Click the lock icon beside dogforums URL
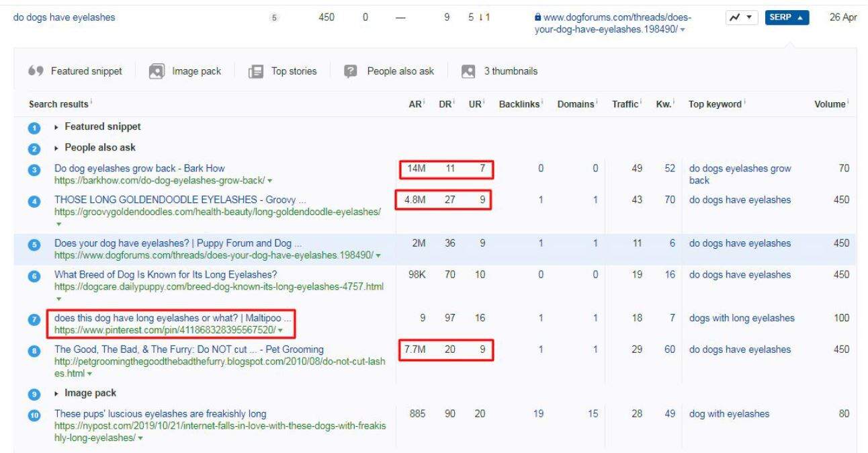868x453 pixels. click(537, 18)
